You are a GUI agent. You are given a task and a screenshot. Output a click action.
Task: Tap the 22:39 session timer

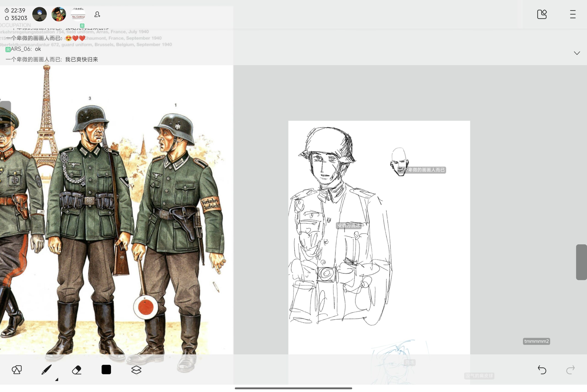[15, 11]
